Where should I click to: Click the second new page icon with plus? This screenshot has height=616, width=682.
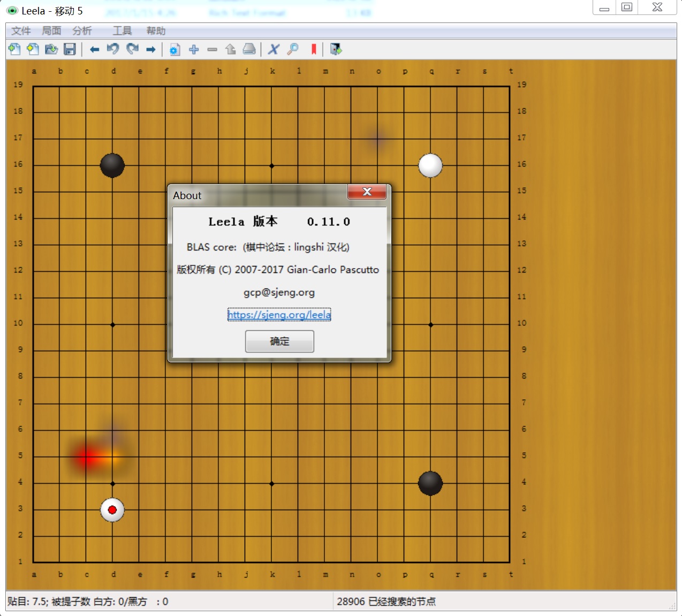coord(33,49)
